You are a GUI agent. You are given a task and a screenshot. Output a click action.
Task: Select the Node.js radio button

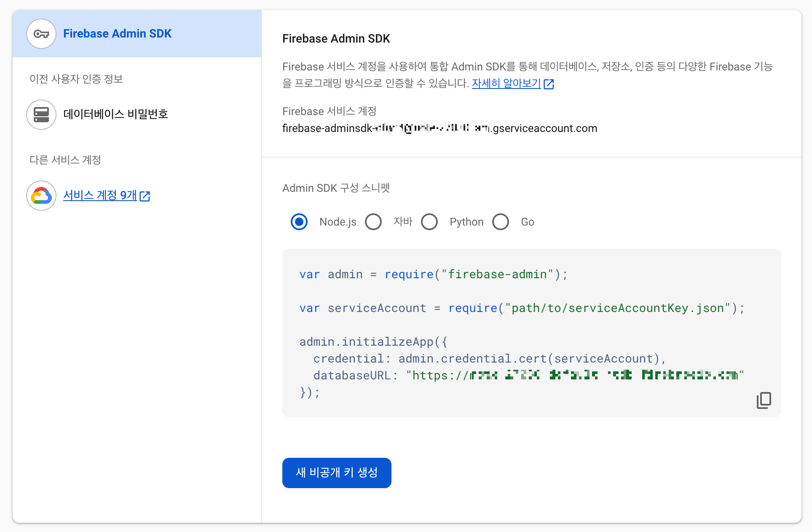[299, 222]
